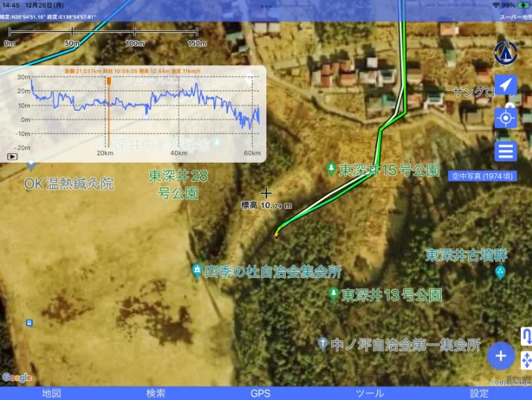This screenshot has height=400, width=532.
Task: Tap the U-turn arrow icon
Action: coord(526,335)
